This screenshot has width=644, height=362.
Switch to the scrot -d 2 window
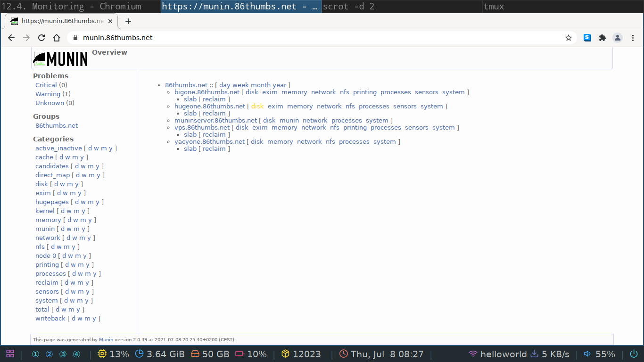(402, 7)
